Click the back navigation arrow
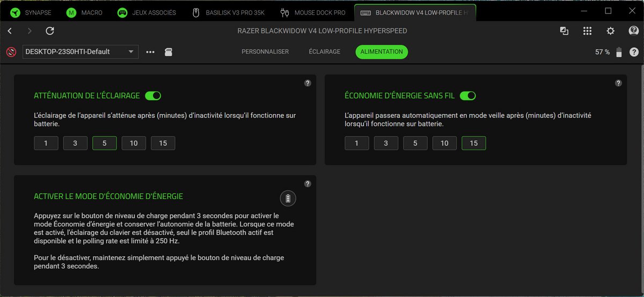 10,31
